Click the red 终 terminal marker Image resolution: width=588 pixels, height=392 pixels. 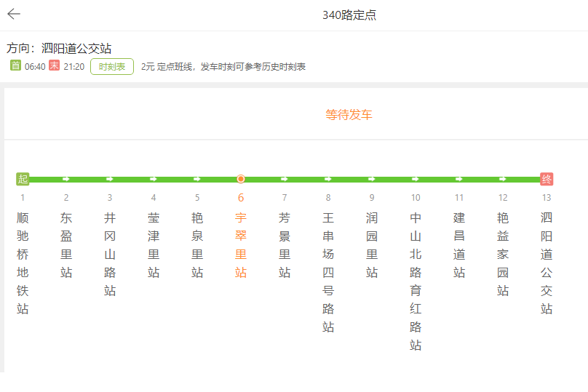[547, 179]
